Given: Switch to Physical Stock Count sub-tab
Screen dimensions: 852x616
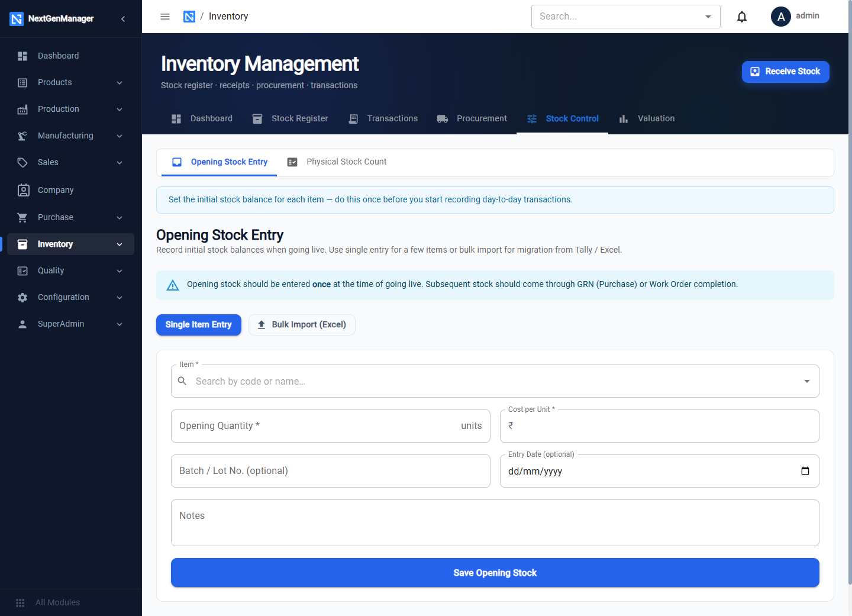Looking at the screenshot, I should coord(337,162).
